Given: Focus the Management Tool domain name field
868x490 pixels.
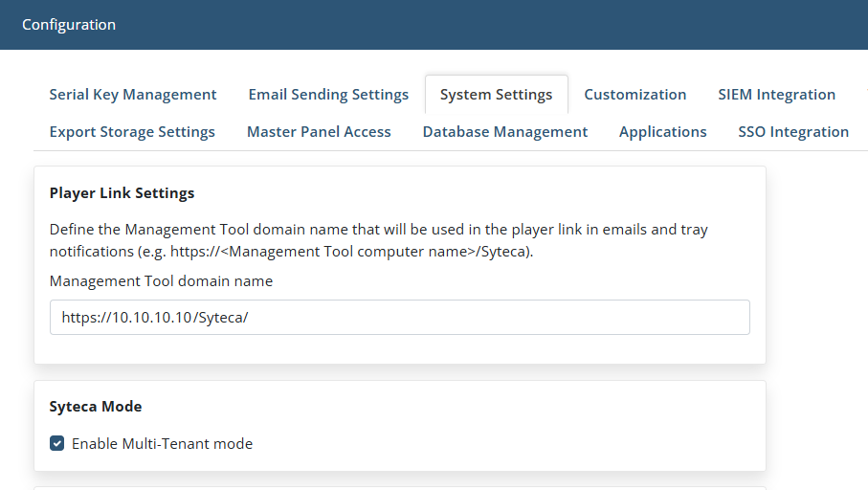Looking at the screenshot, I should 400,317.
